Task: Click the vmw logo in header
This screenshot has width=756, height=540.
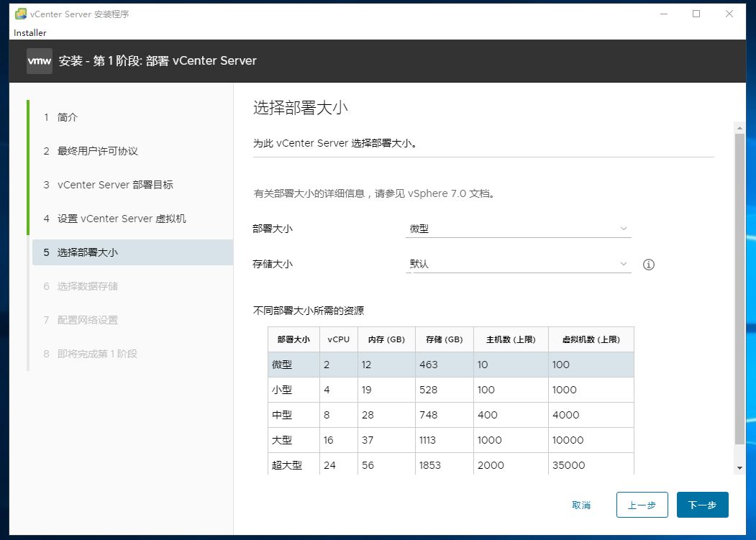Action: point(40,60)
